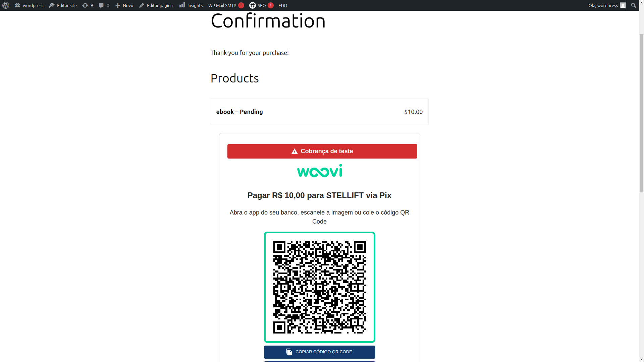Click the pending updates icon (9)
This screenshot has height=362, width=644.
tap(87, 5)
